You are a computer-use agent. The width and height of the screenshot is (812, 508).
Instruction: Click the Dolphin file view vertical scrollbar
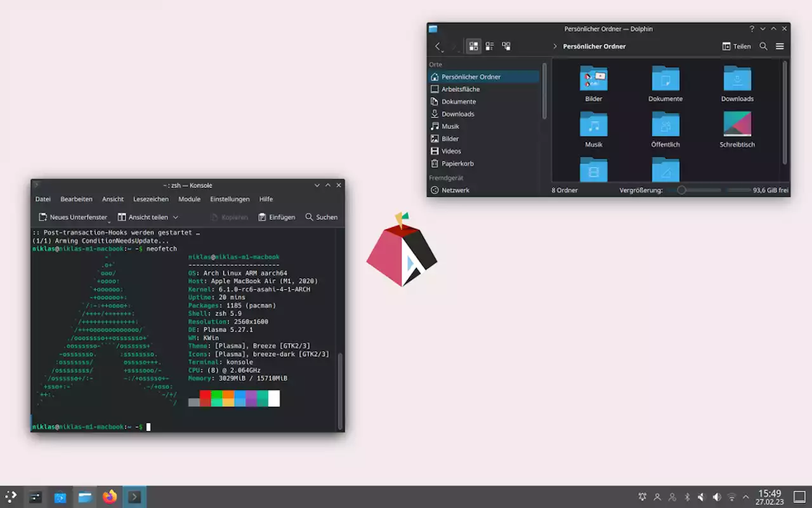[785, 112]
